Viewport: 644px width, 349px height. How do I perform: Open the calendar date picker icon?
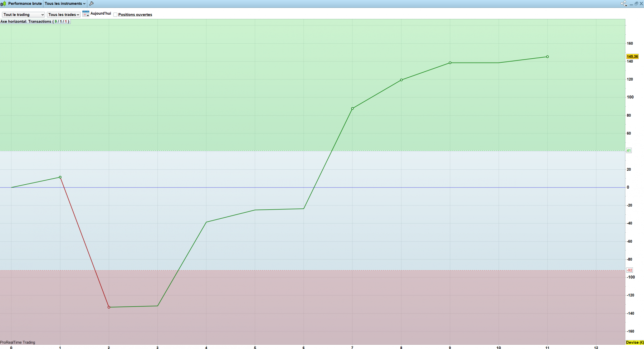tap(86, 14)
